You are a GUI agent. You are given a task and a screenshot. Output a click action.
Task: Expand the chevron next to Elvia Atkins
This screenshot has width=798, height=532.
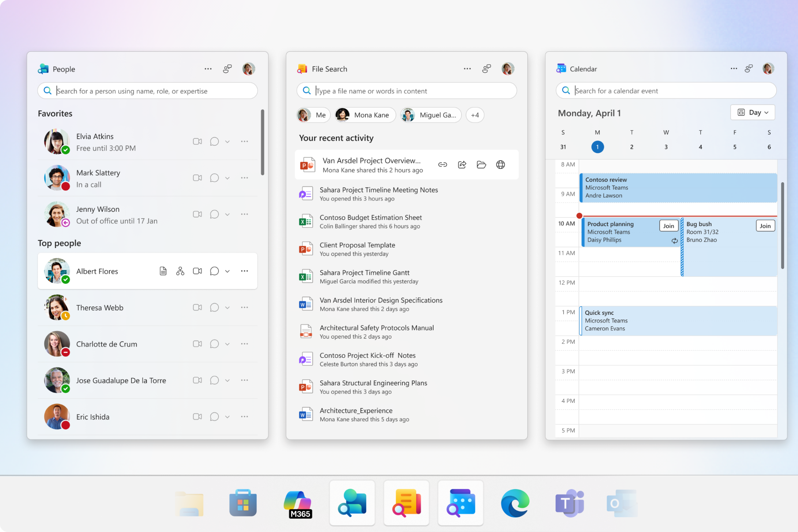point(227,141)
